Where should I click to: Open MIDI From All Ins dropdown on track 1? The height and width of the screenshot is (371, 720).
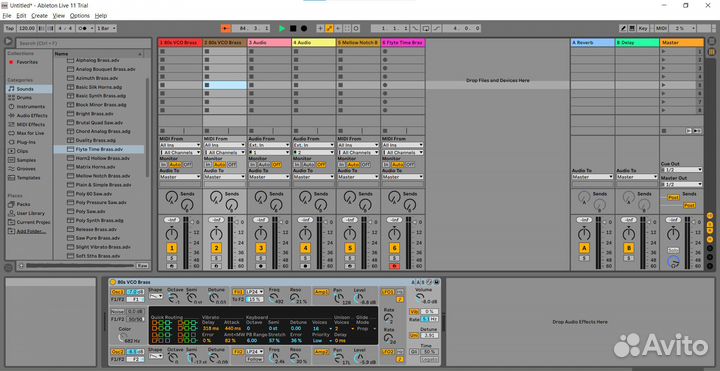click(180, 145)
